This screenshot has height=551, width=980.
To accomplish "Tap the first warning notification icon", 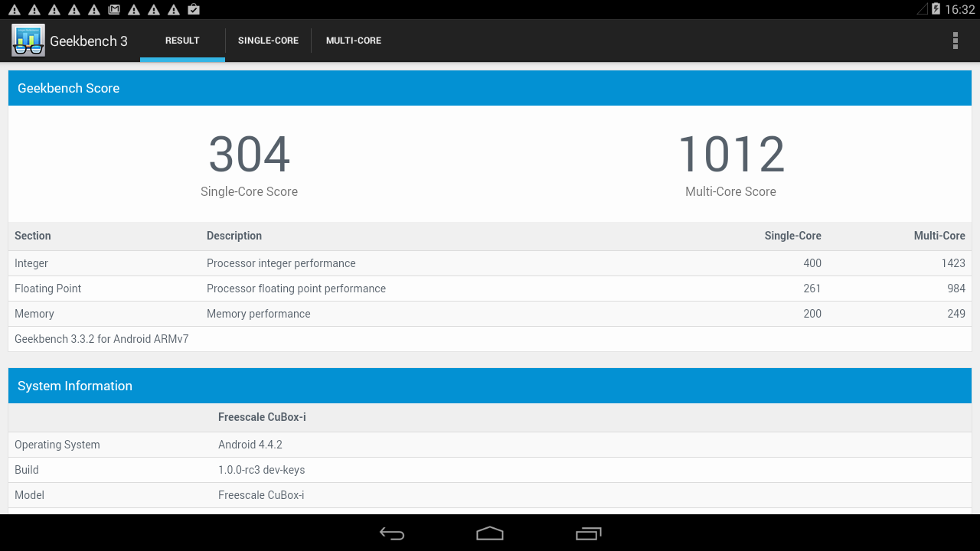I will point(15,10).
